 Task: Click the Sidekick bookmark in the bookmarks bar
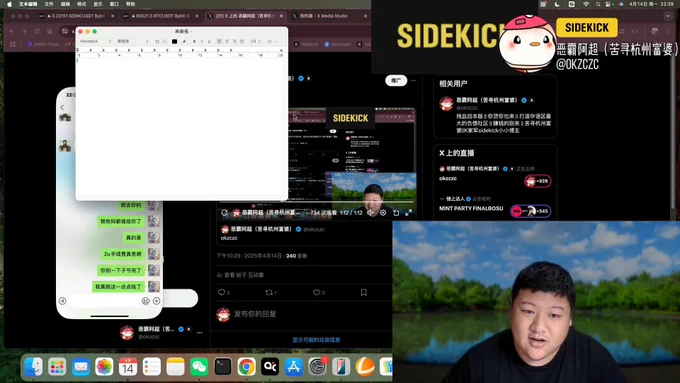point(306,44)
